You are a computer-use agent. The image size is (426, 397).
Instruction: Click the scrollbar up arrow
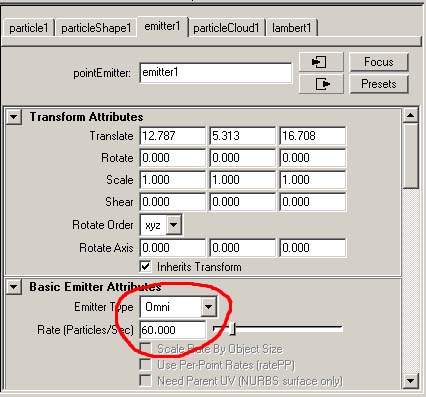tap(410, 115)
